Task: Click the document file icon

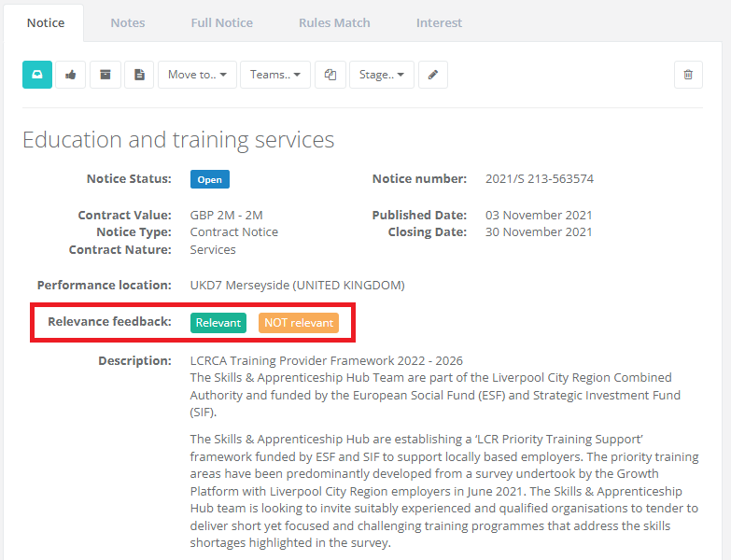Action: coord(139,75)
